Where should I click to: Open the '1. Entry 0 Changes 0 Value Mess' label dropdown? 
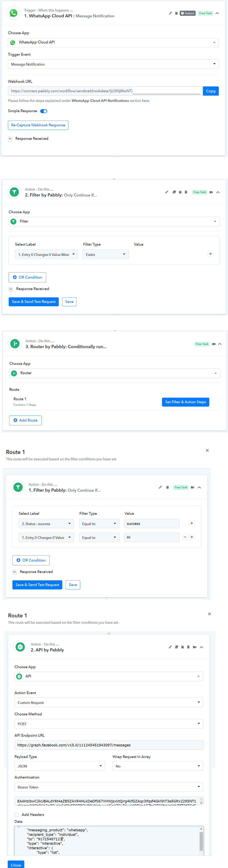click(46, 254)
